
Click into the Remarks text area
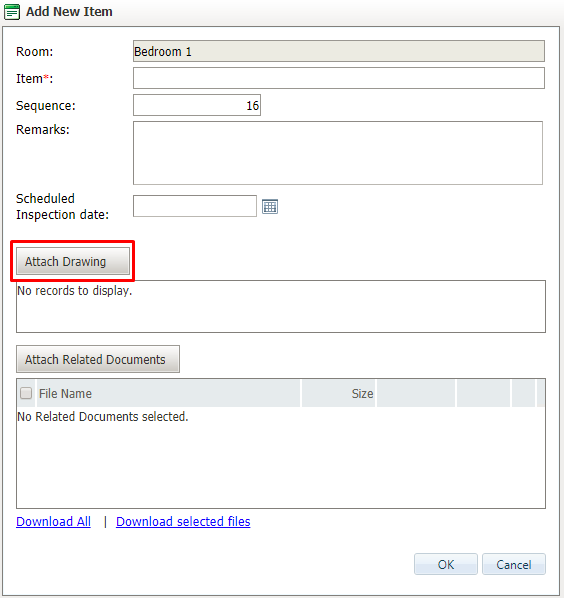(338, 153)
